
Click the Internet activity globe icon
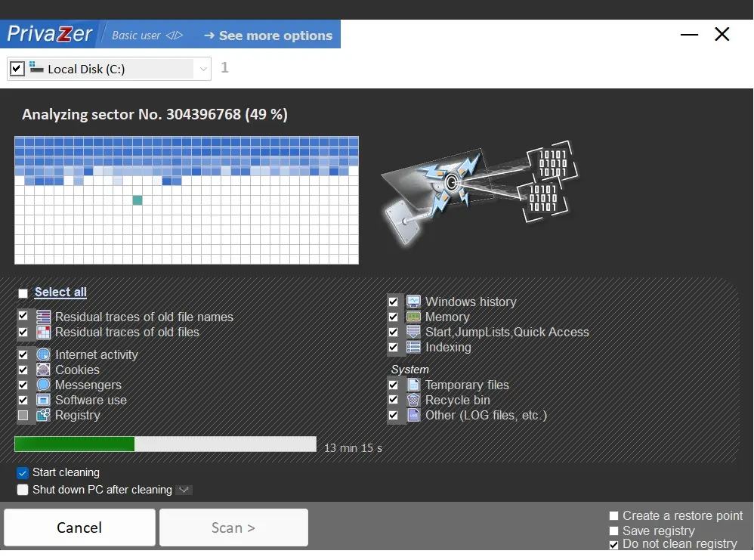(x=43, y=354)
